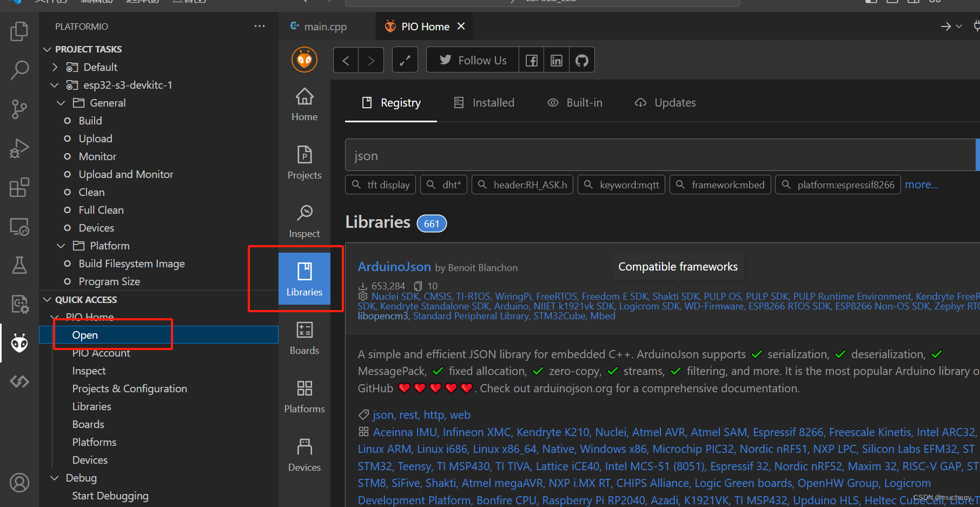The width and height of the screenshot is (980, 507).
Task: Open Source Control view in activity bar
Action: point(19,109)
